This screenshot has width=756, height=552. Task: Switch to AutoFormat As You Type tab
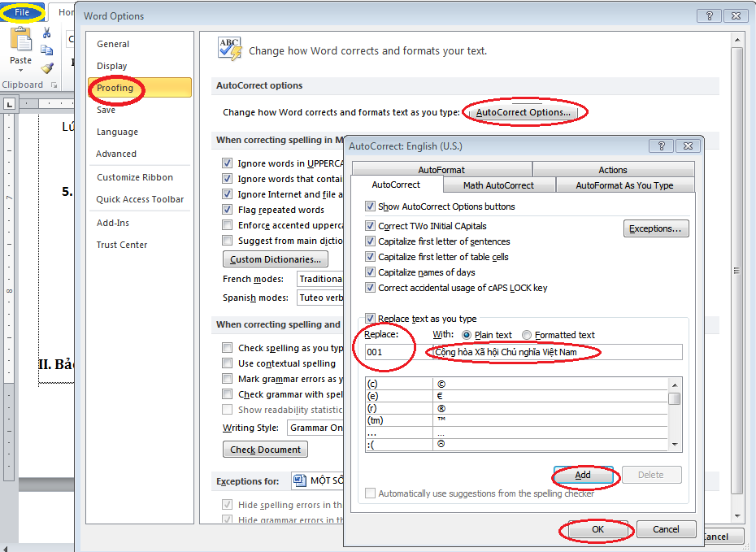[624, 185]
